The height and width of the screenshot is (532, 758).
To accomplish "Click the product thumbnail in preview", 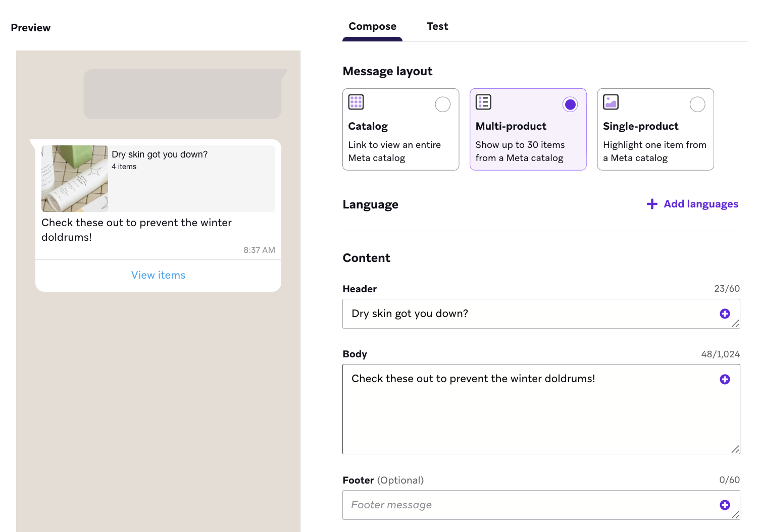I will [x=75, y=179].
